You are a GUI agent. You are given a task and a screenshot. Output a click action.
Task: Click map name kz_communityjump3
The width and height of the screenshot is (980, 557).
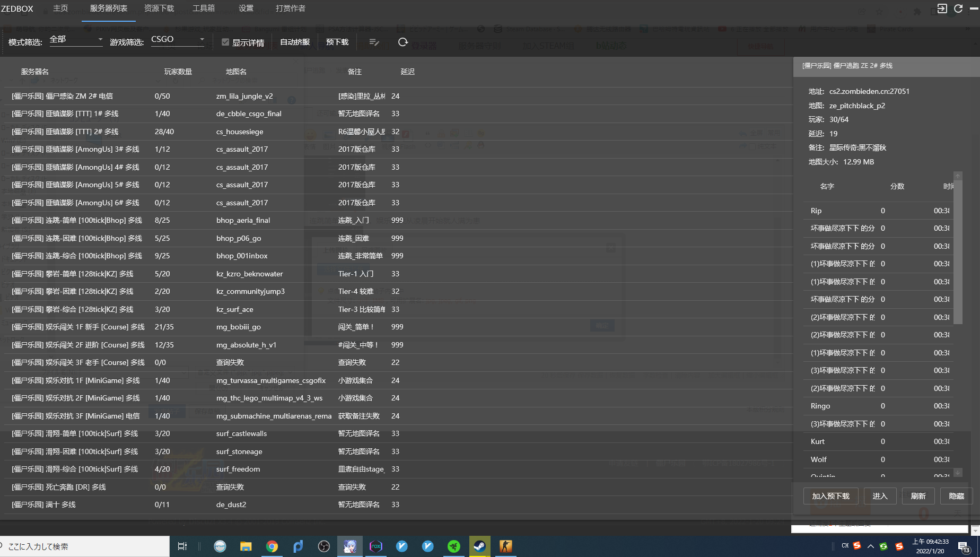pos(250,291)
